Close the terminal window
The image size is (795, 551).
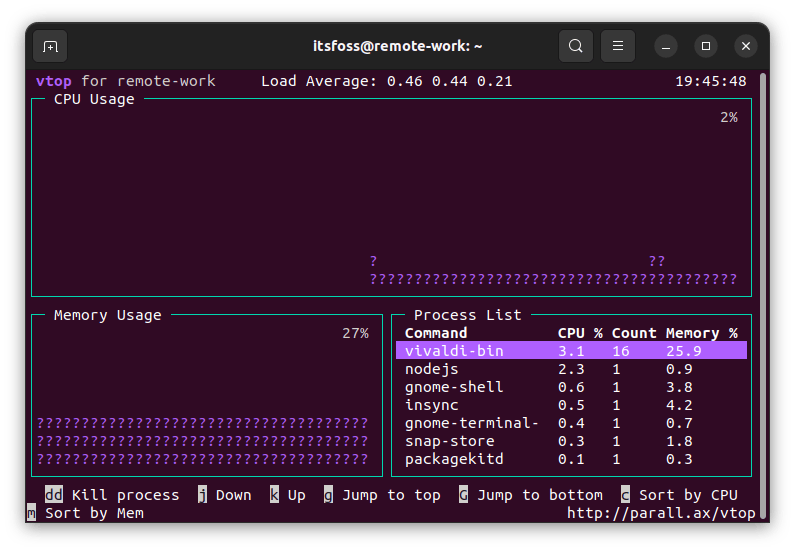coord(746,46)
